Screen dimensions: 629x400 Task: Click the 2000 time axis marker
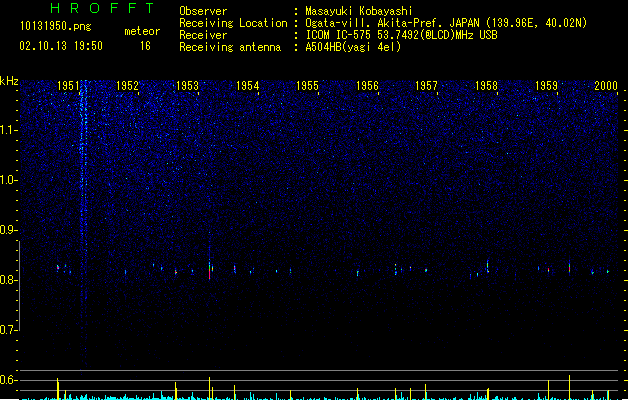tap(606, 86)
